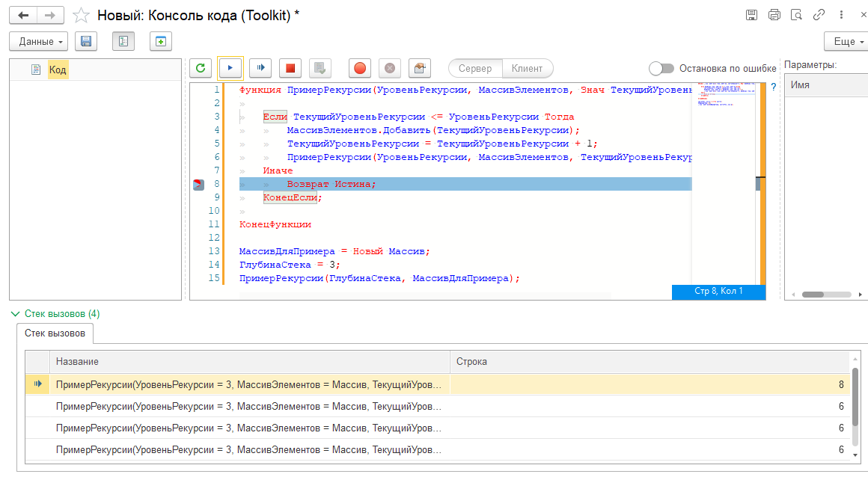This screenshot has height=477, width=868.
Task: Select the 'Стек вызовов' tab
Action: 55,333
